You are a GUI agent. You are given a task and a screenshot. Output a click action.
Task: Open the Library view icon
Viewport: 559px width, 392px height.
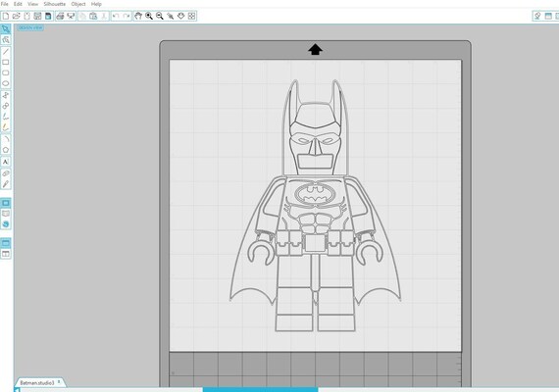(x=6, y=214)
